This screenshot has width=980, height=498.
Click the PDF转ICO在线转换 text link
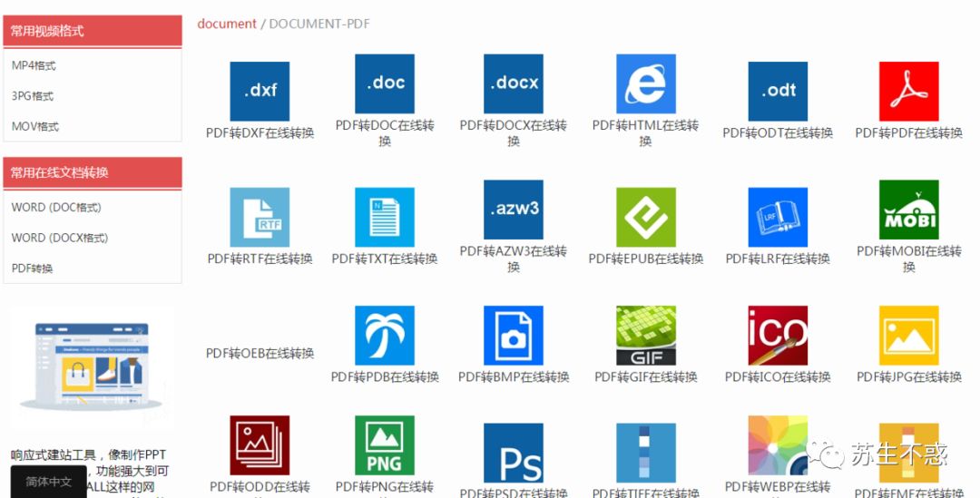click(778, 376)
